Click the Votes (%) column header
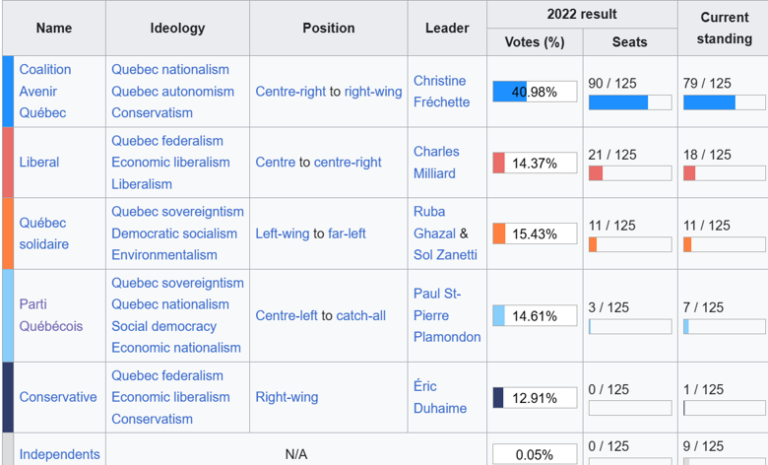Screen dimensions: 768x465 point(534,42)
